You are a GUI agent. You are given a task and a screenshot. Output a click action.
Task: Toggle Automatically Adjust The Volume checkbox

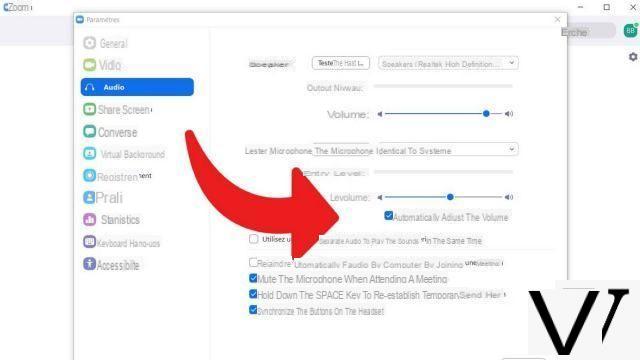click(x=389, y=216)
